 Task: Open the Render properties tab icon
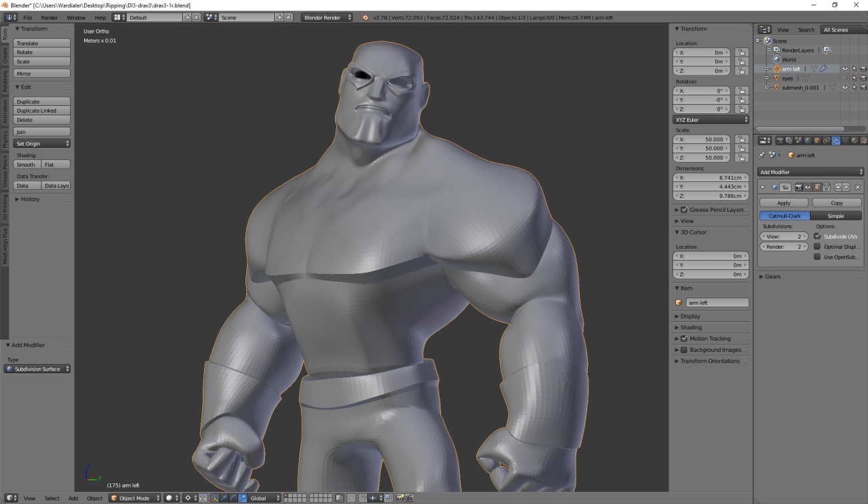click(x=780, y=141)
